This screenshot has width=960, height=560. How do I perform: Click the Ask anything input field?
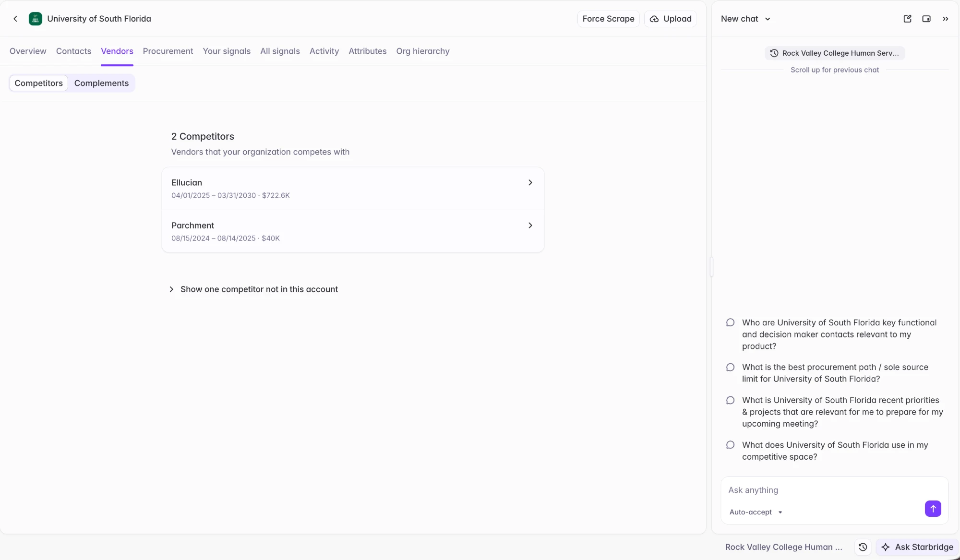click(834, 490)
